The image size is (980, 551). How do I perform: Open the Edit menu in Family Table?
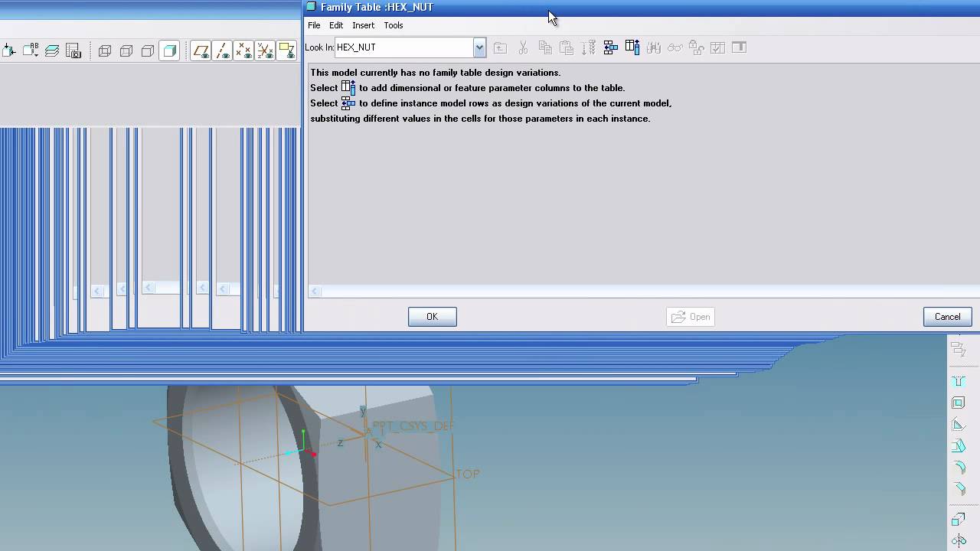(336, 25)
